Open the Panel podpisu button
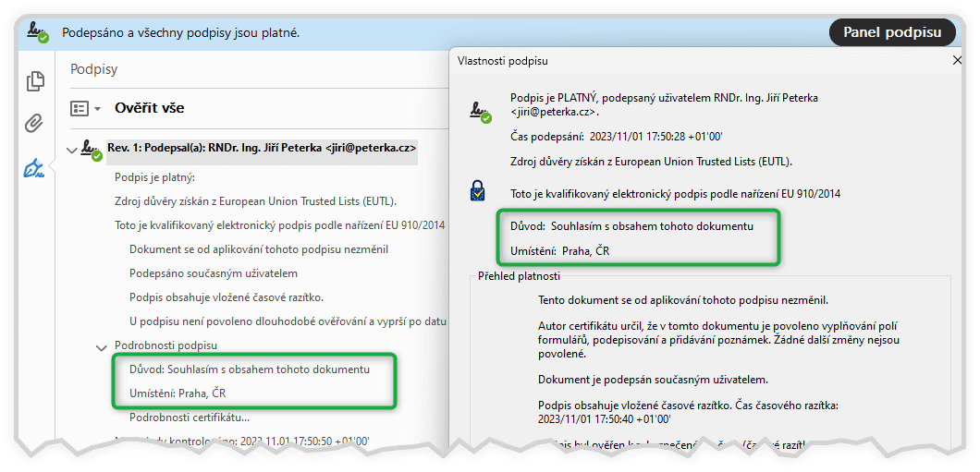 pos(892,32)
